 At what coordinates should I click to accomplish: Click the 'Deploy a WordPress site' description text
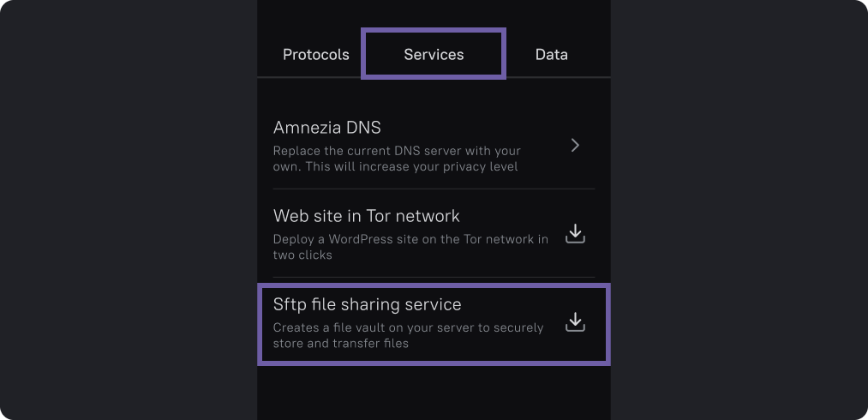(410, 247)
